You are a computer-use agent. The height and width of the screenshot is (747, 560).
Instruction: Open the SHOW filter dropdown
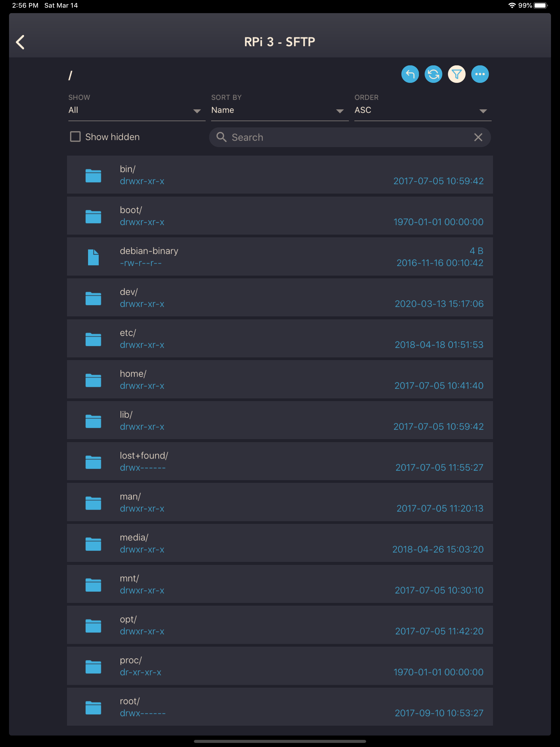click(x=136, y=110)
